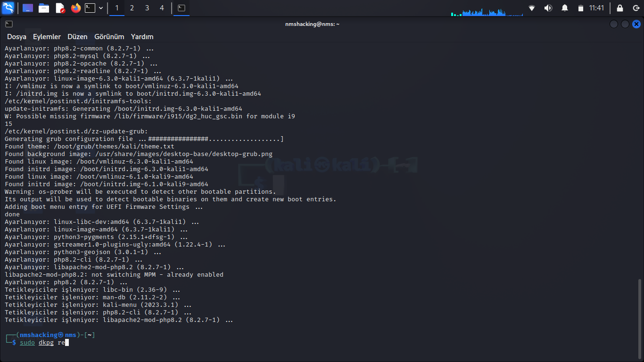Lock the screen with padlock icon
The height and width of the screenshot is (362, 644).
pyautogui.click(x=620, y=8)
